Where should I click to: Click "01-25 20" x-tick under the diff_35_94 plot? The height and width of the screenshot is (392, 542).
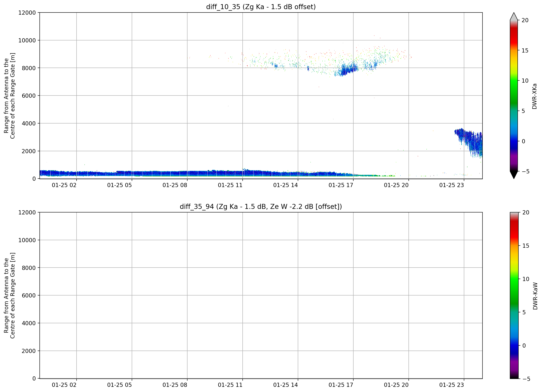coord(396,385)
